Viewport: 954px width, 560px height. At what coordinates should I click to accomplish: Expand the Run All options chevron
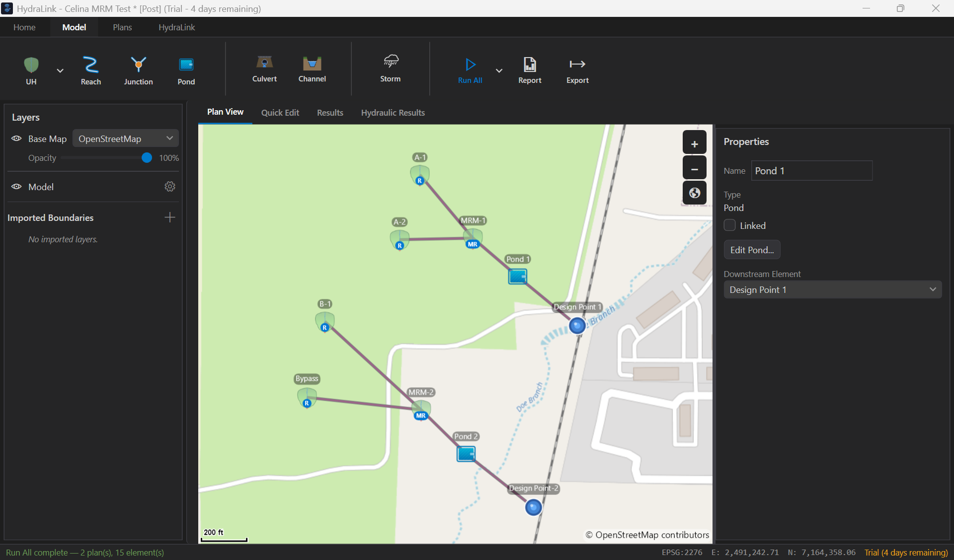point(499,70)
